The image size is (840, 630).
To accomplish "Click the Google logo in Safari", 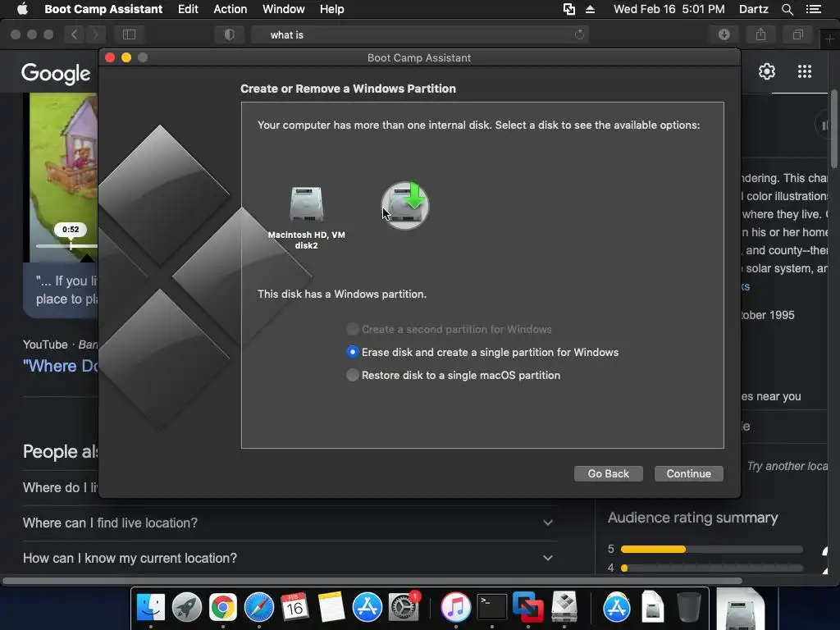I will point(56,73).
